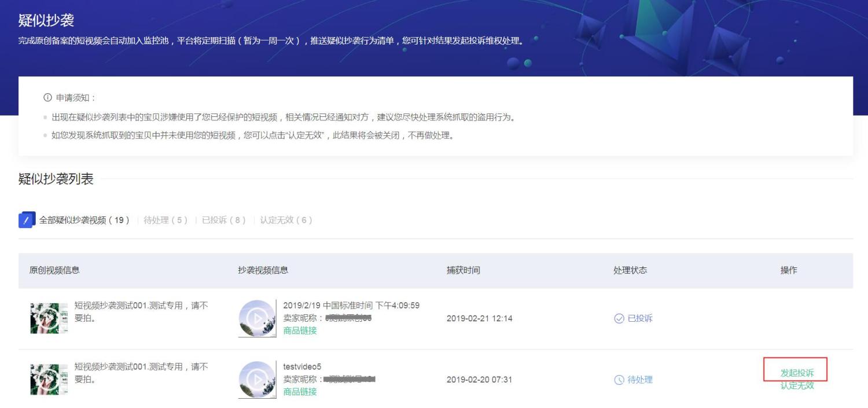Play the testvideo5 copied video thumbnail
The image size is (868, 408).
pos(258,380)
